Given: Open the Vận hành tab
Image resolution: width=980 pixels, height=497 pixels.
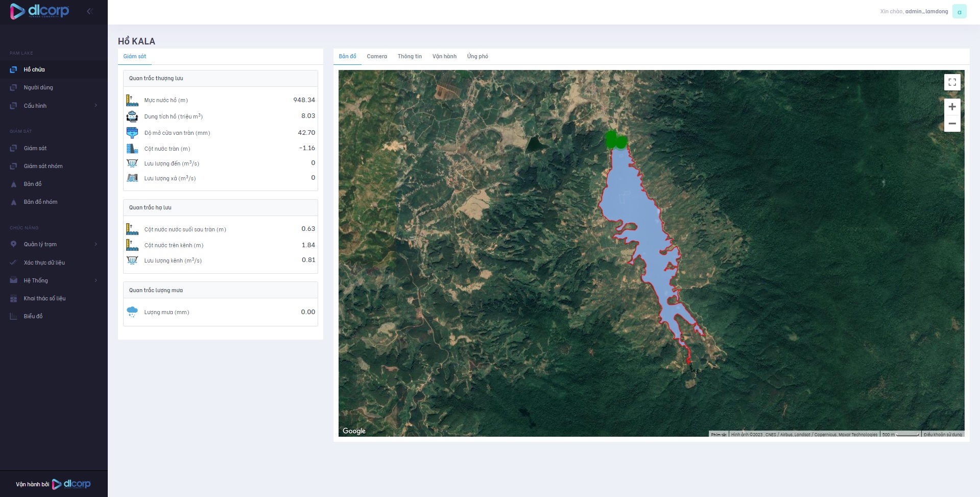Looking at the screenshot, I should [444, 56].
